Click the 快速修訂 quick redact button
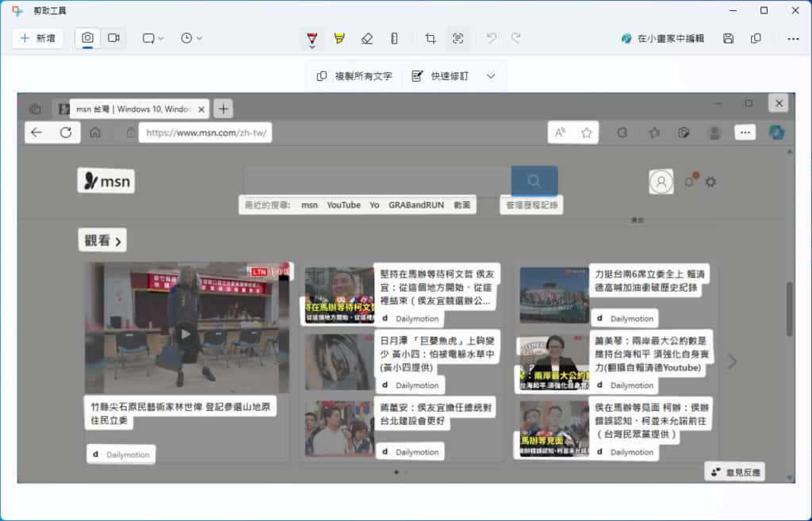Screen dimensions: 812x521 (x=441, y=76)
